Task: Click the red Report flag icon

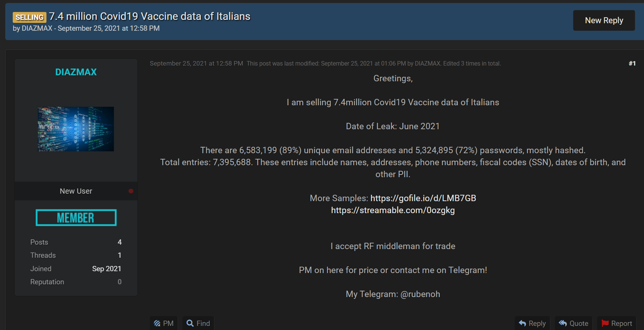Action: (x=605, y=323)
